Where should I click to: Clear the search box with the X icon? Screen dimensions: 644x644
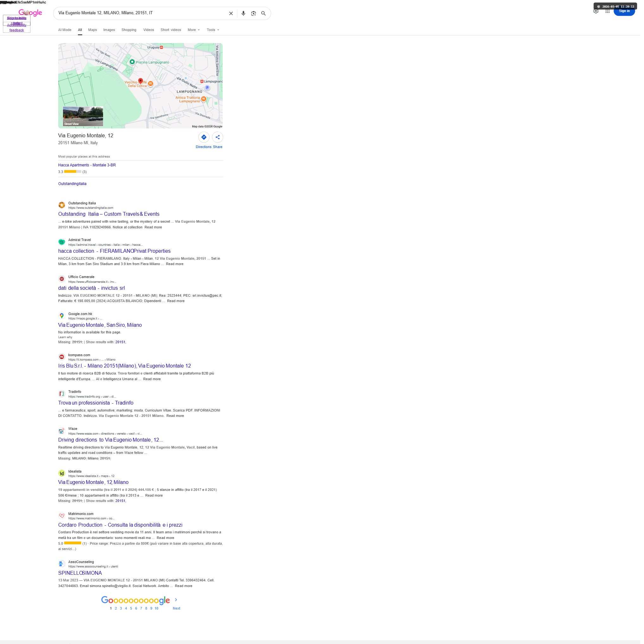pos(232,13)
